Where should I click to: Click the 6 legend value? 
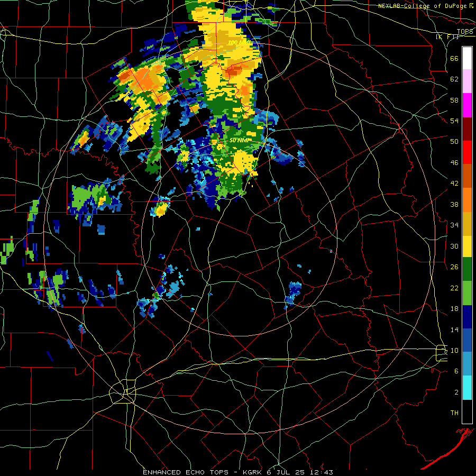[x=456, y=371]
